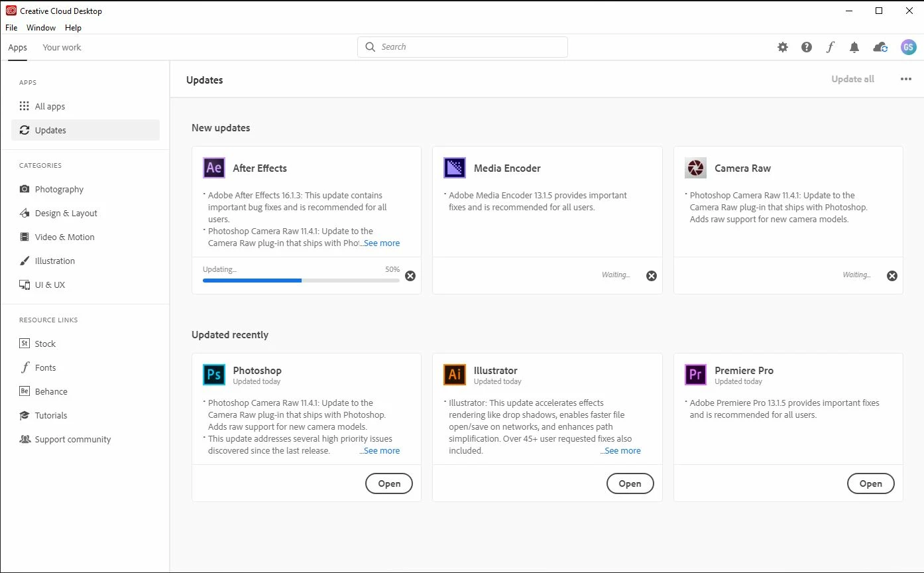Open the Illustration category
The width and height of the screenshot is (924, 573).
(x=86, y=261)
